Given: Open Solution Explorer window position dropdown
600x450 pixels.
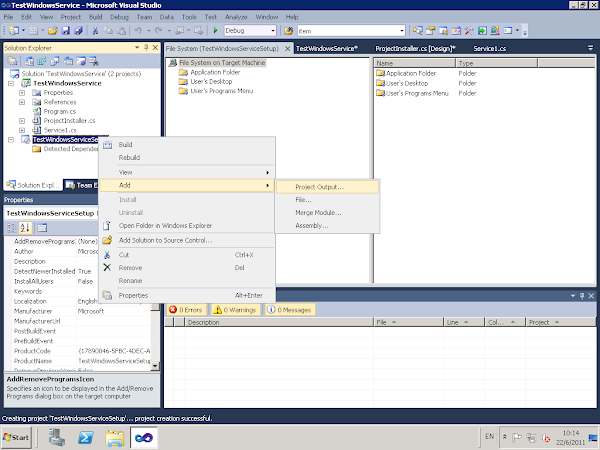Looking at the screenshot, I should tap(137, 47).
